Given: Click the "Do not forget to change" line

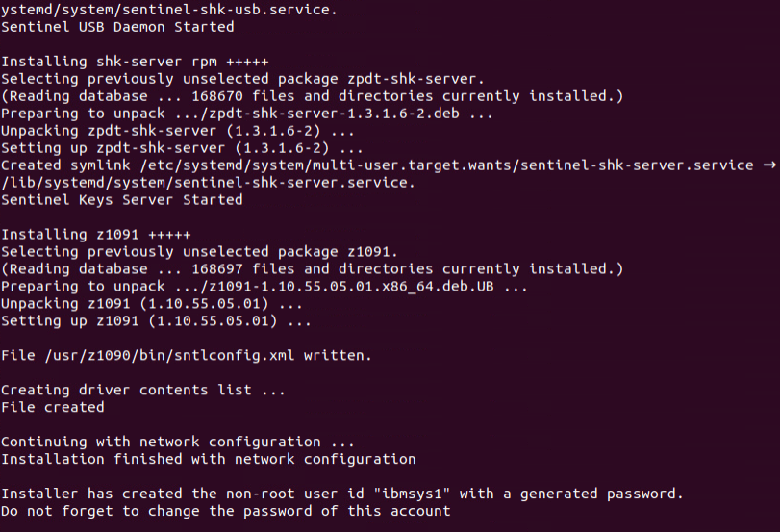Looking at the screenshot, I should pos(225,511).
